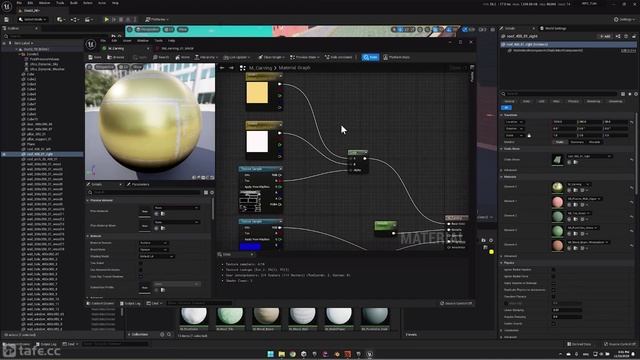The width and height of the screenshot is (640, 360).
Task: Click the Static Mesh thumbnail in Details
Action: tap(557, 160)
